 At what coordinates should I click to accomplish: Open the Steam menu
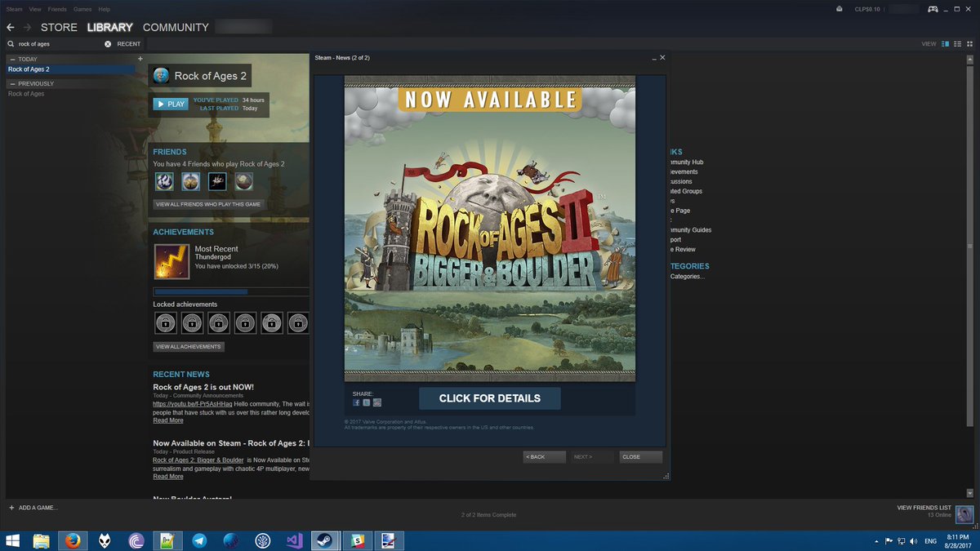[x=15, y=9]
